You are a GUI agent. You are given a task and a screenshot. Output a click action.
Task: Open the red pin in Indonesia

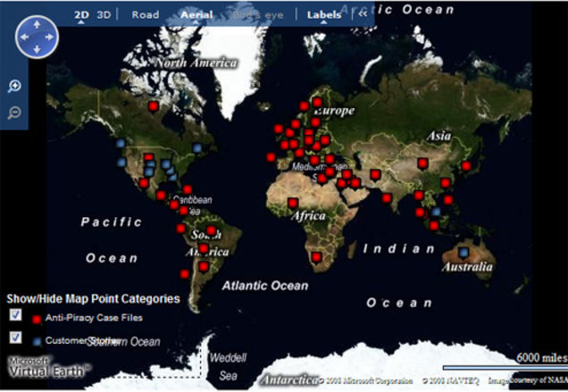434,226
